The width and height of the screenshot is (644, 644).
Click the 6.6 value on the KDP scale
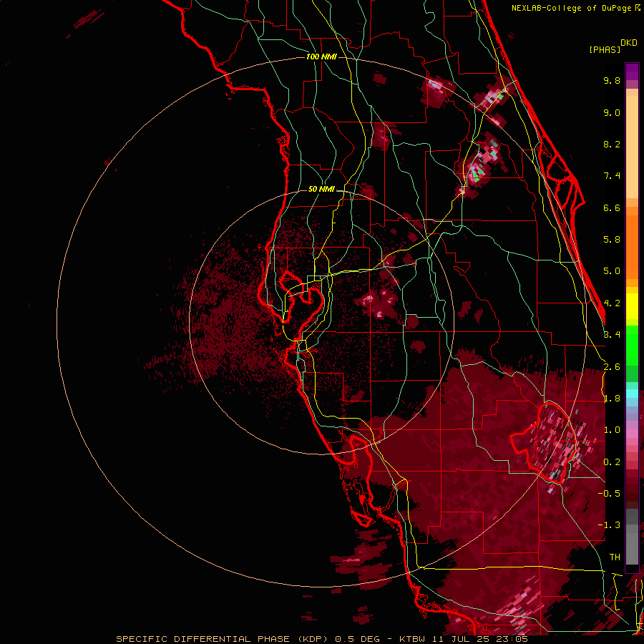point(612,208)
